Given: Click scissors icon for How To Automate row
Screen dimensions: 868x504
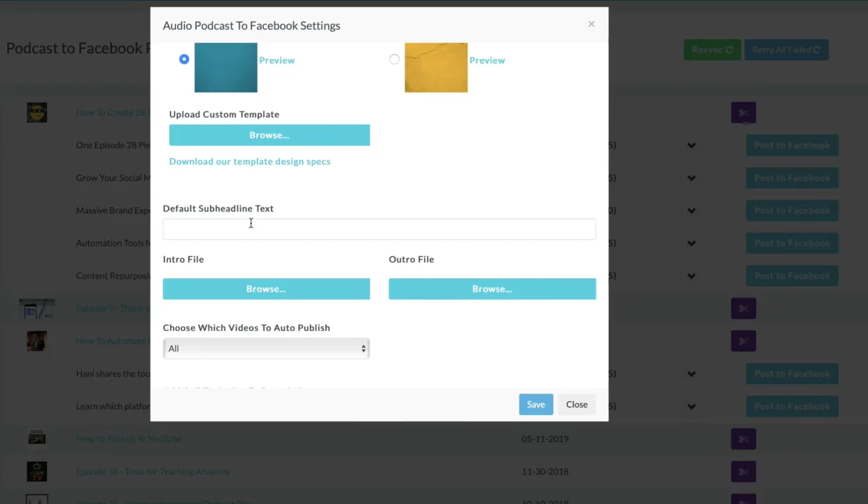Looking at the screenshot, I should pos(743,341).
